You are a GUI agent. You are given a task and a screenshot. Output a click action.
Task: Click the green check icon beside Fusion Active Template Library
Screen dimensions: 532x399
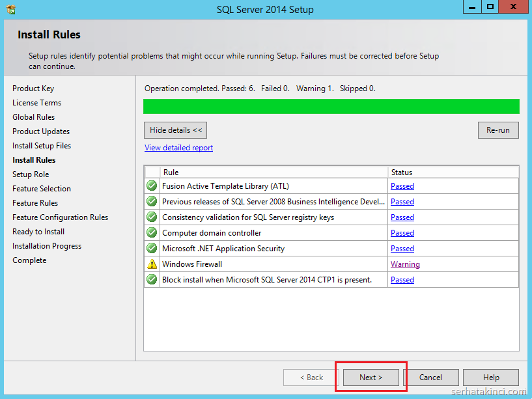click(x=152, y=186)
